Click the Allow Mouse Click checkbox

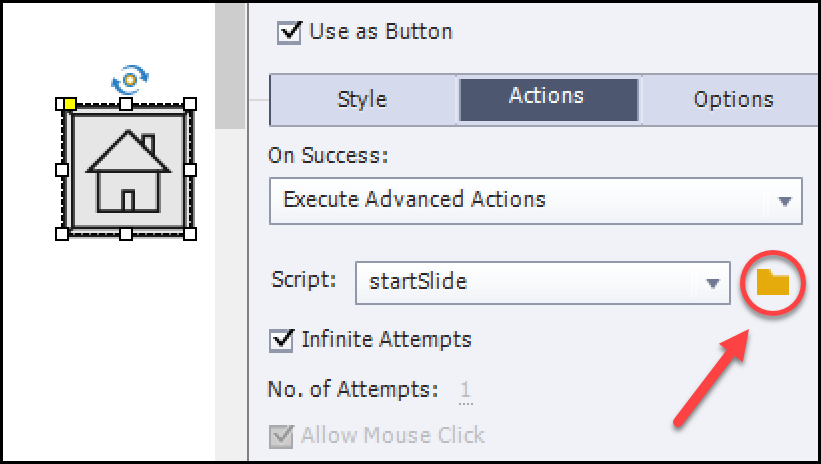coord(282,435)
